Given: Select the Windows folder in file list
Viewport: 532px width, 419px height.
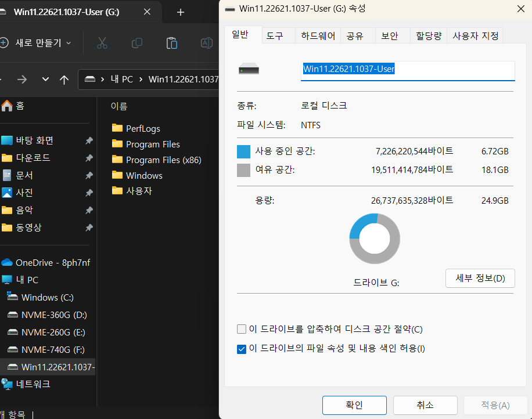Looking at the screenshot, I should [x=137, y=175].
